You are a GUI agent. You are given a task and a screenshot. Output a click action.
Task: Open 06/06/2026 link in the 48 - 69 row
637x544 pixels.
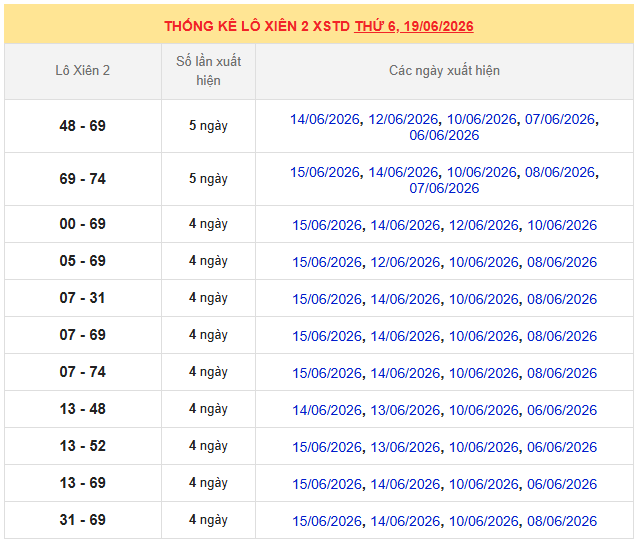[444, 135]
